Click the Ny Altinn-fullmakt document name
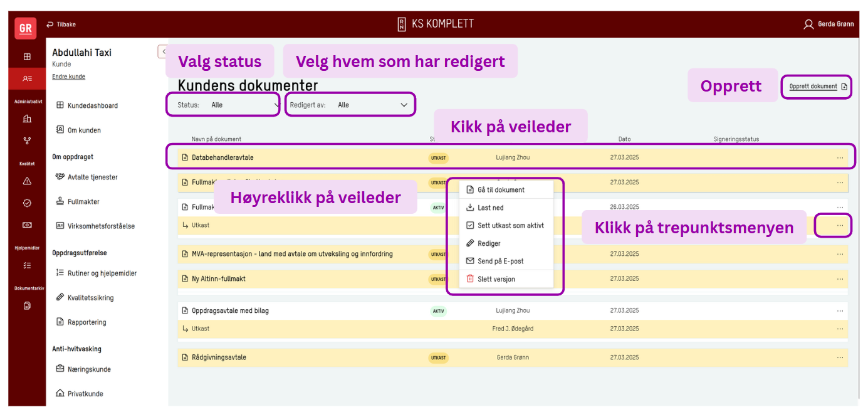The width and height of the screenshot is (868, 417). [x=220, y=278]
